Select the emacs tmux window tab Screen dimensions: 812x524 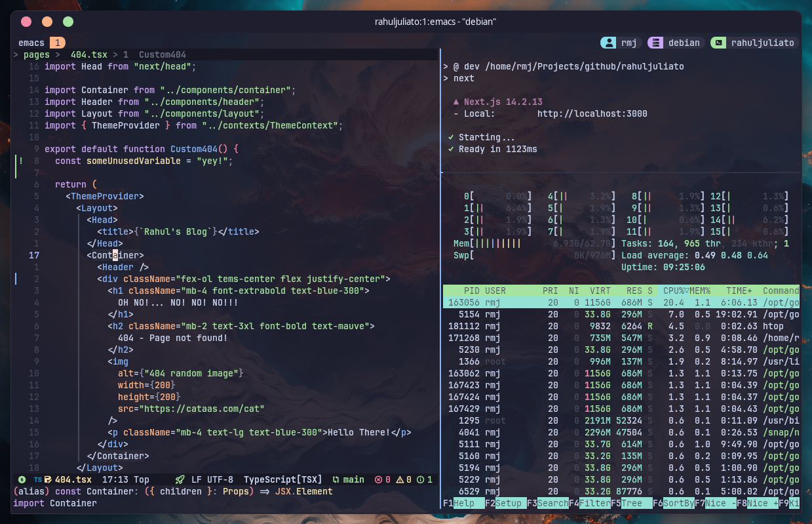31,43
